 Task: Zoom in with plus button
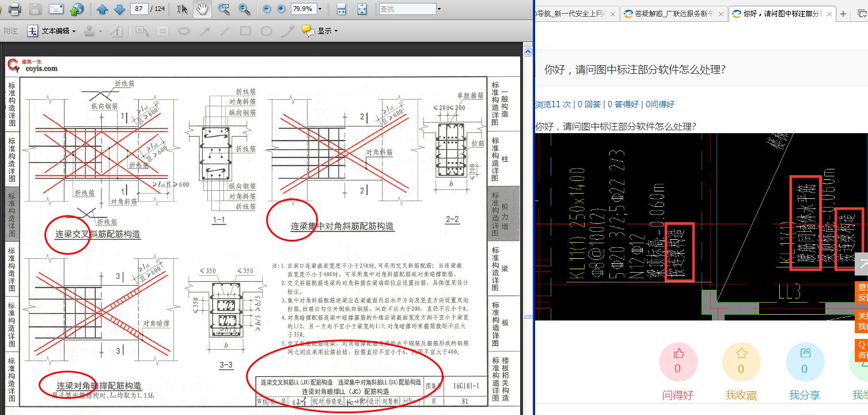point(281,9)
